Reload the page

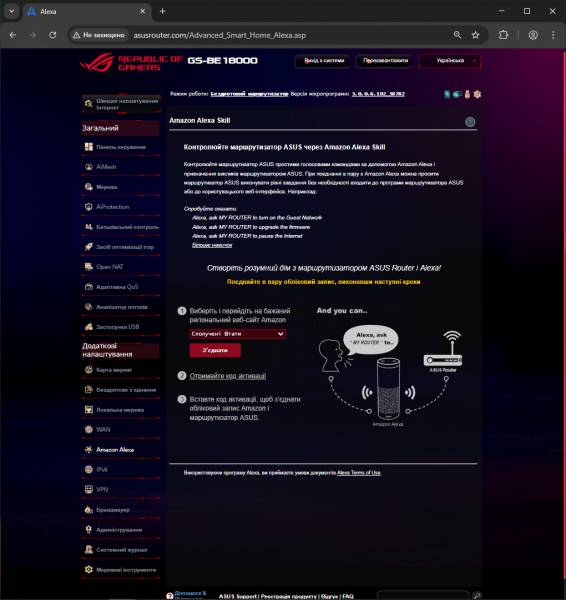pos(52,35)
